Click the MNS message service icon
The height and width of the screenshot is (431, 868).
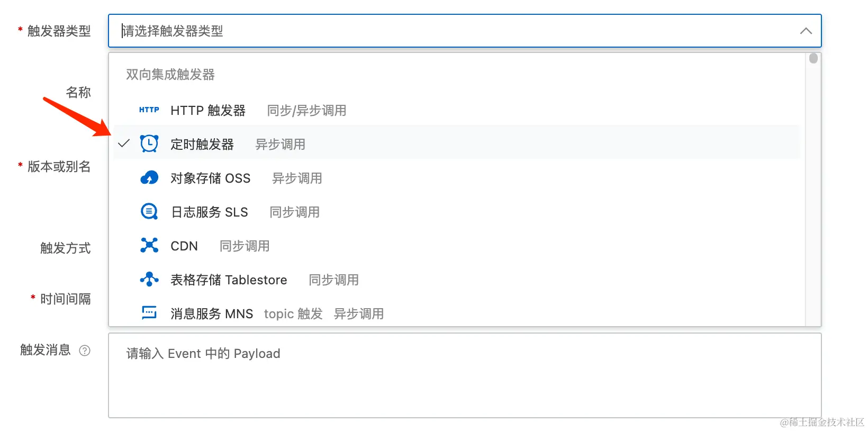149,313
